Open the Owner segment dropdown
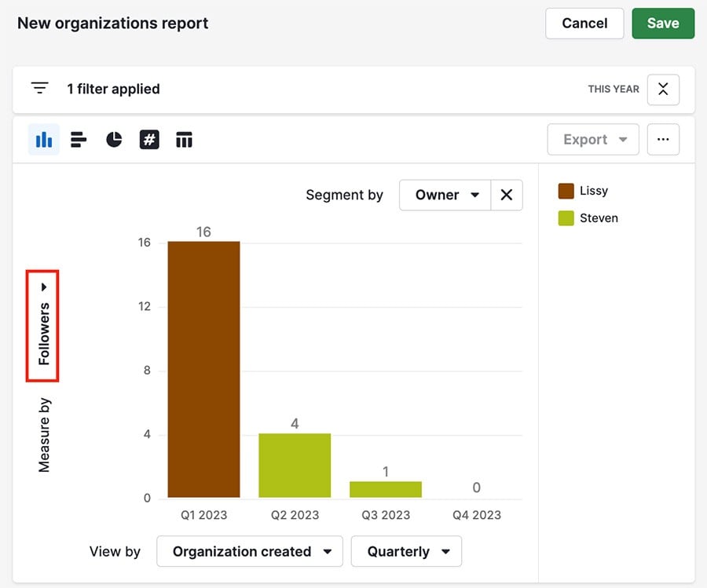 pyautogui.click(x=444, y=195)
